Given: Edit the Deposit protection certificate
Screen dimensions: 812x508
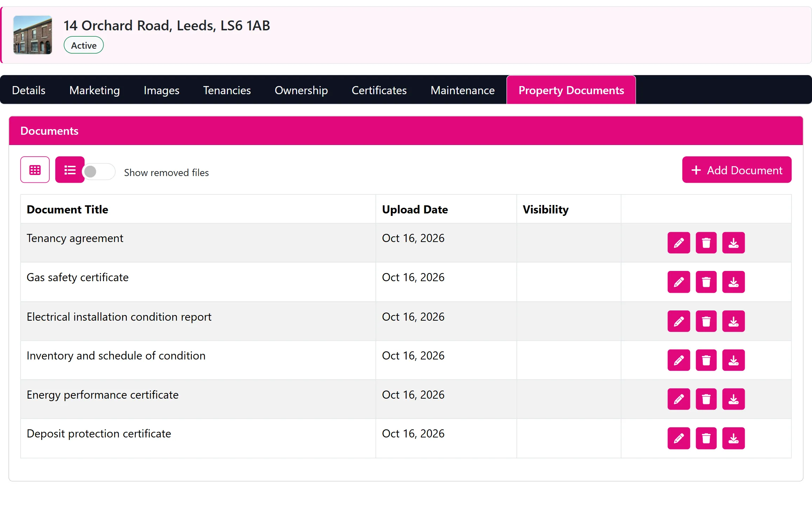Looking at the screenshot, I should pos(678,438).
